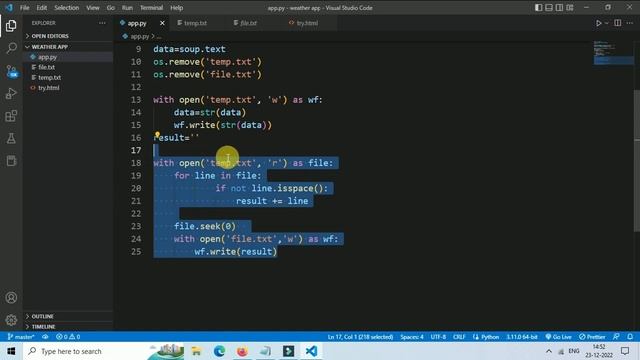
Task: Click the Ln 17, Col 1 cursor position
Action: click(x=360, y=337)
